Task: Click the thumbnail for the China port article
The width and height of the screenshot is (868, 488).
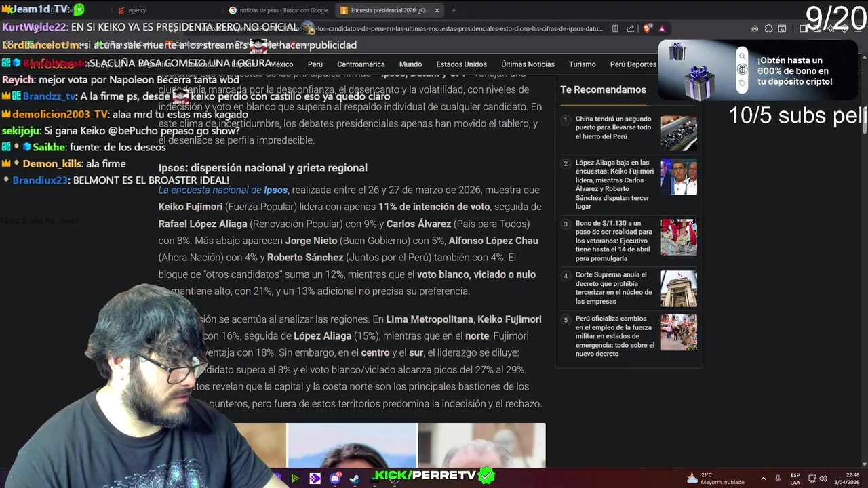Action: tap(679, 134)
